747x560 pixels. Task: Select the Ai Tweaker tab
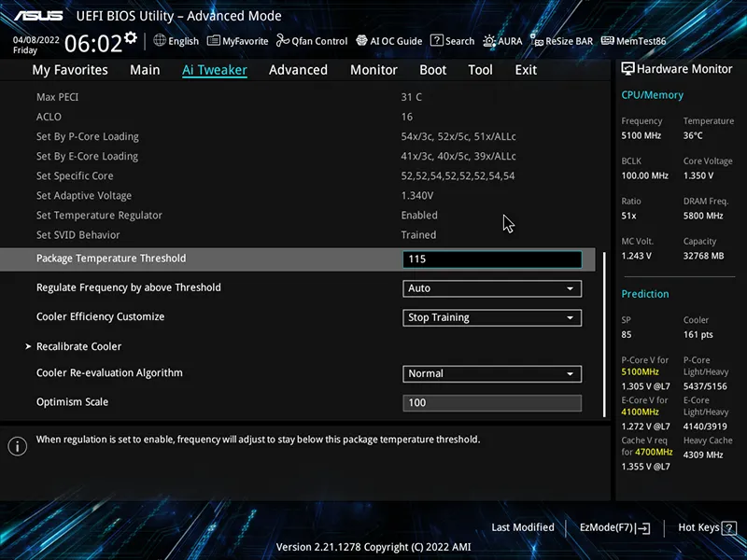point(215,70)
